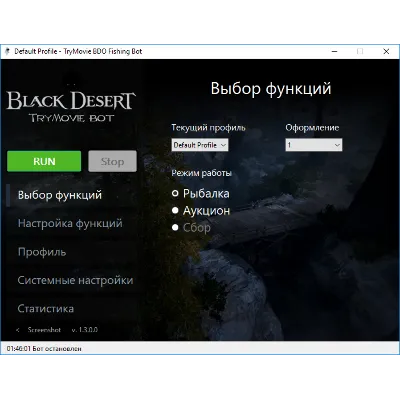Close the TryMovie BDO Fishing Bot window
This screenshot has height=400, width=400.
(386, 51)
